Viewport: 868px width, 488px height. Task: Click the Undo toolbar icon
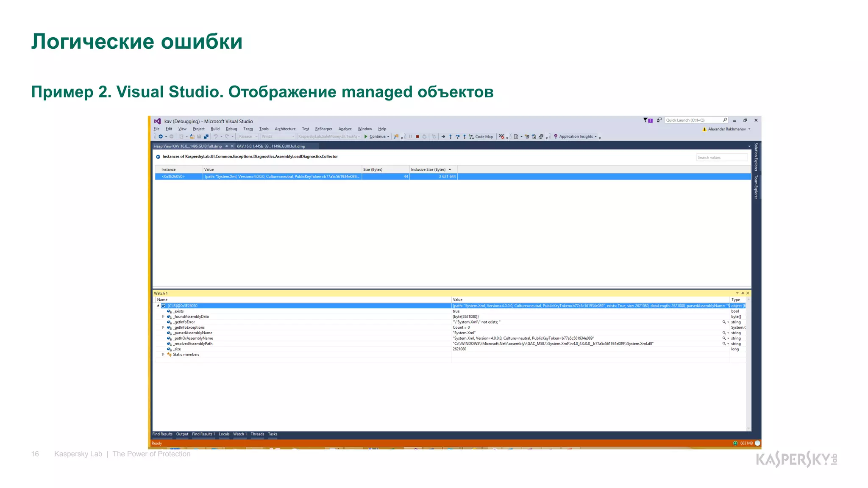[216, 136]
